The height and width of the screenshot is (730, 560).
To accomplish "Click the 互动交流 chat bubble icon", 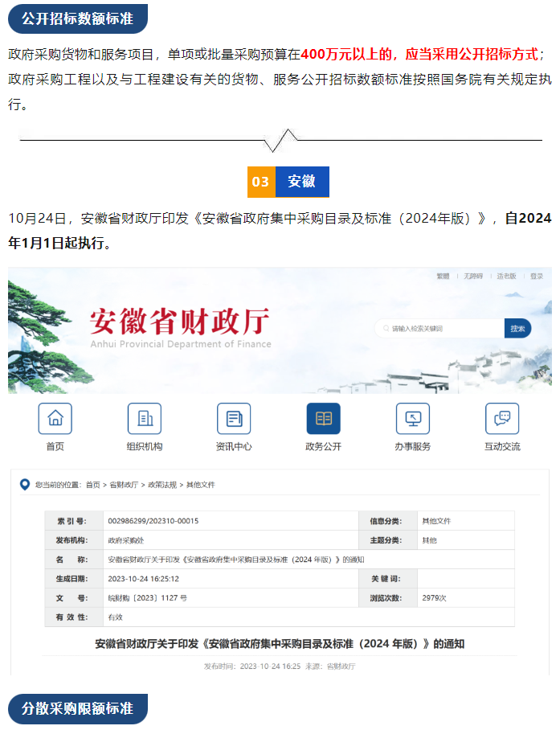I will pyautogui.click(x=501, y=418).
